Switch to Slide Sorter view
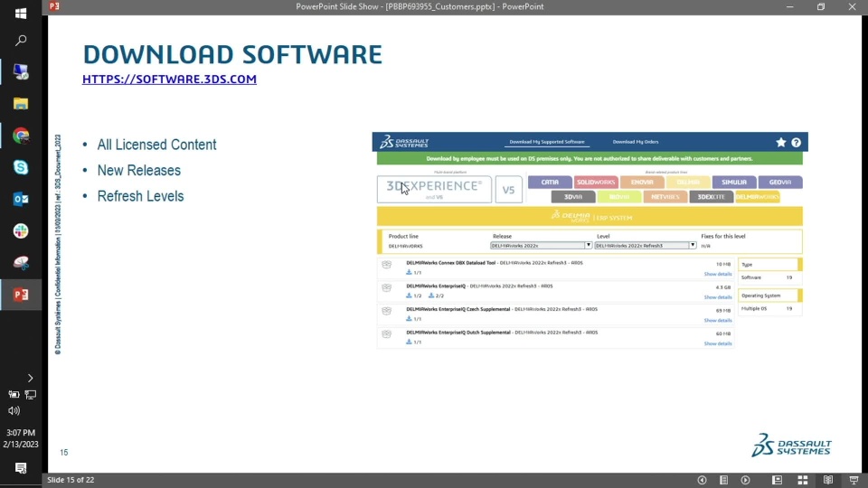868x488 pixels. pos(803,480)
